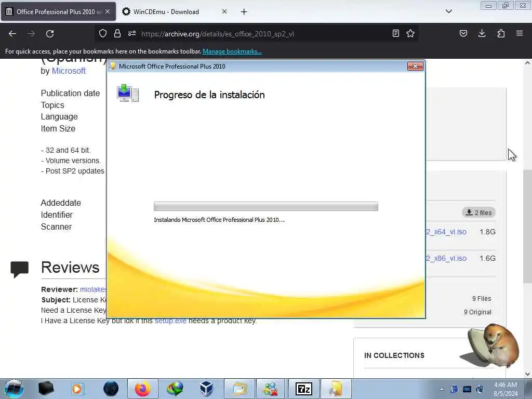This screenshot has height=399, width=532.
Task: Switch to Firefox in the taskbar
Action: click(143, 389)
